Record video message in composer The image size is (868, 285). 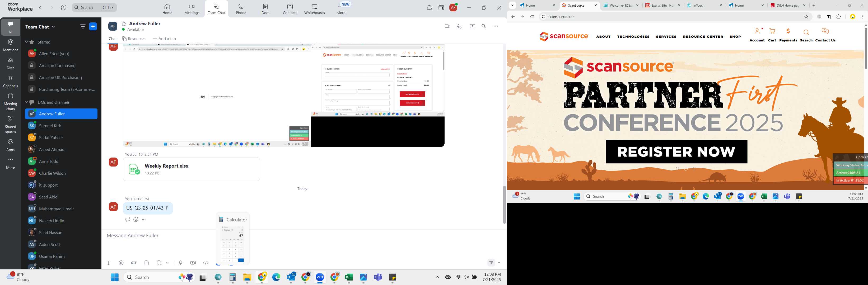pos(193,263)
